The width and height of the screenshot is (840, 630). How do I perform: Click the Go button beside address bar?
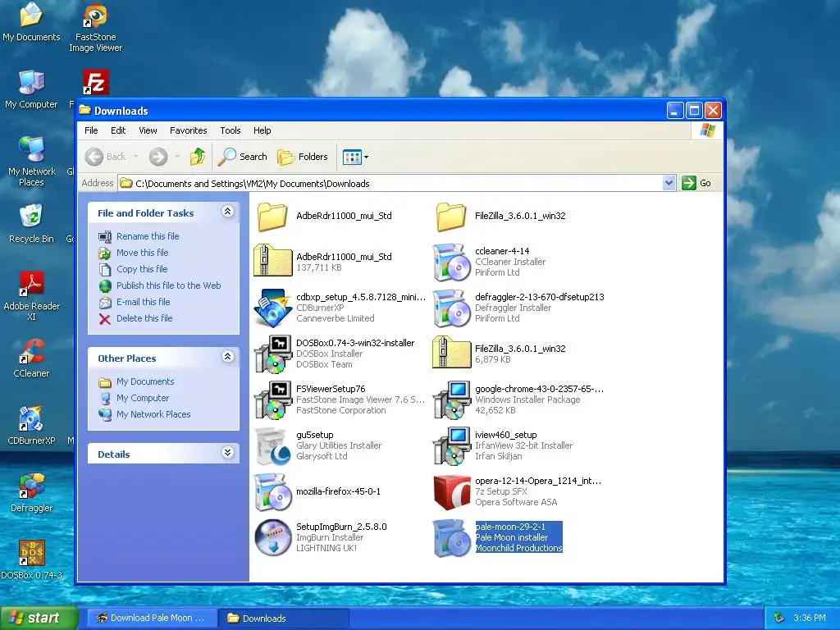point(697,183)
